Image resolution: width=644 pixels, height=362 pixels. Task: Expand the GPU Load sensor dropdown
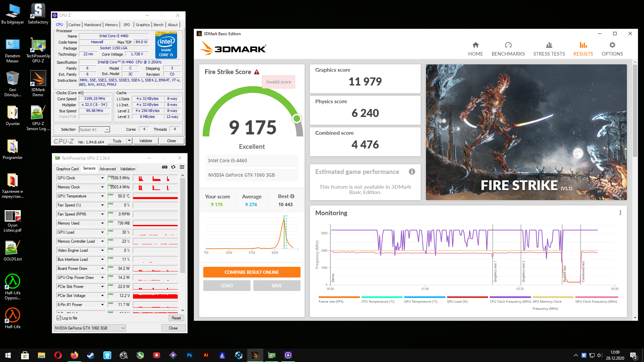click(x=102, y=232)
